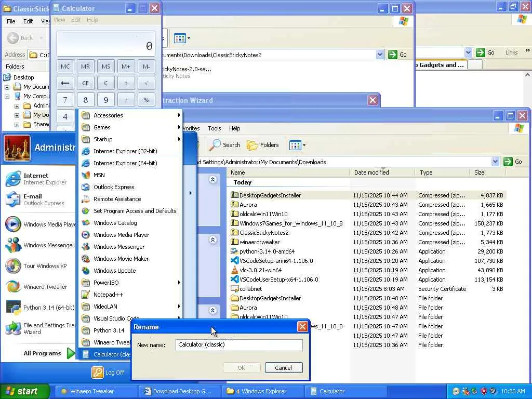
Task: Expand PowerISO submenu
Action: [x=130, y=283]
